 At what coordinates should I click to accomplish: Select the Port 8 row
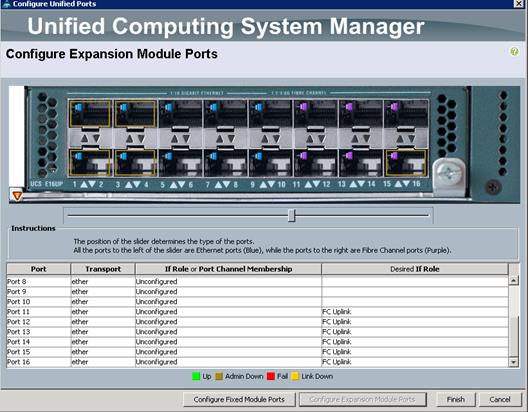(x=257, y=281)
